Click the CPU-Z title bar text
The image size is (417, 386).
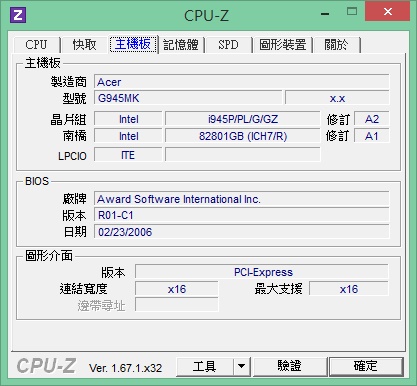(206, 15)
